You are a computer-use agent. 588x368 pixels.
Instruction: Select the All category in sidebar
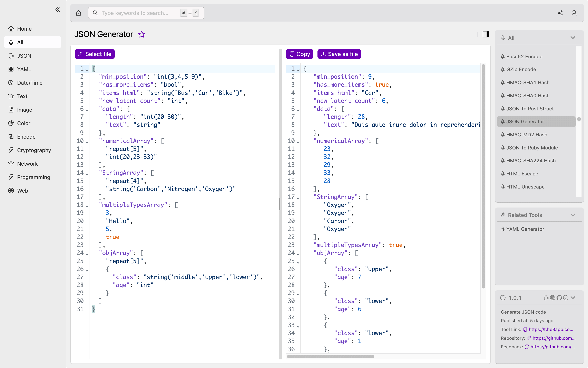32,42
